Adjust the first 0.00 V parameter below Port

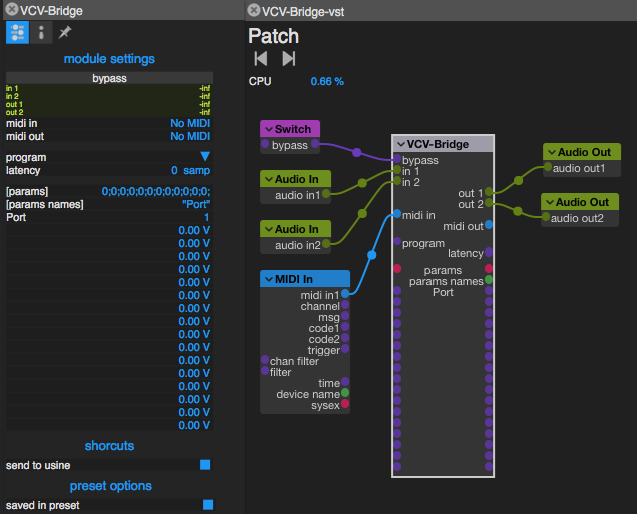tap(194, 230)
